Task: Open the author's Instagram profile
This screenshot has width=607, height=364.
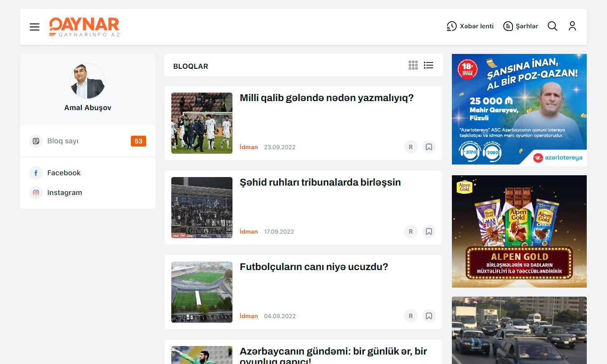Action: [64, 193]
